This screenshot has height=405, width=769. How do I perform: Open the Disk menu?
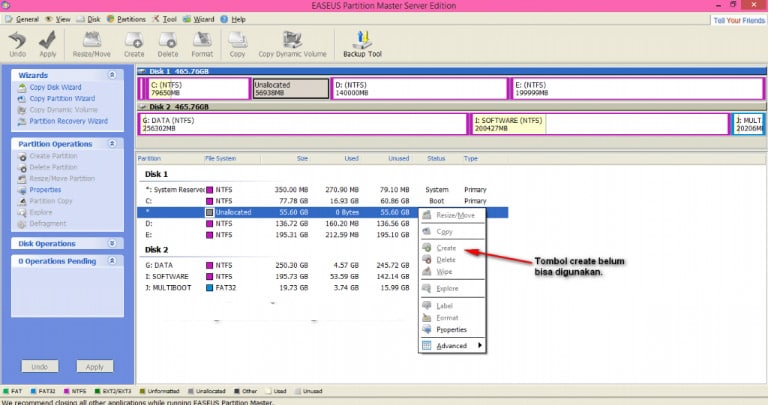click(x=89, y=19)
